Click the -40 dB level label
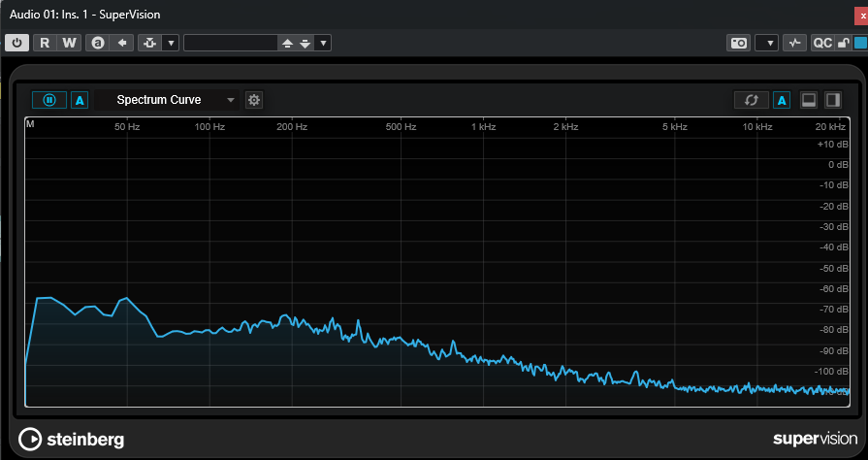 [834, 247]
